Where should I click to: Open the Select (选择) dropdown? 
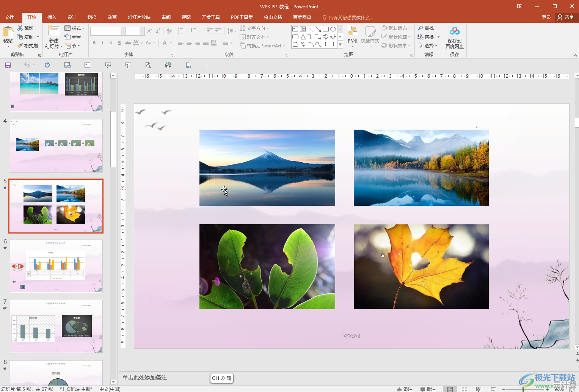[x=428, y=45]
